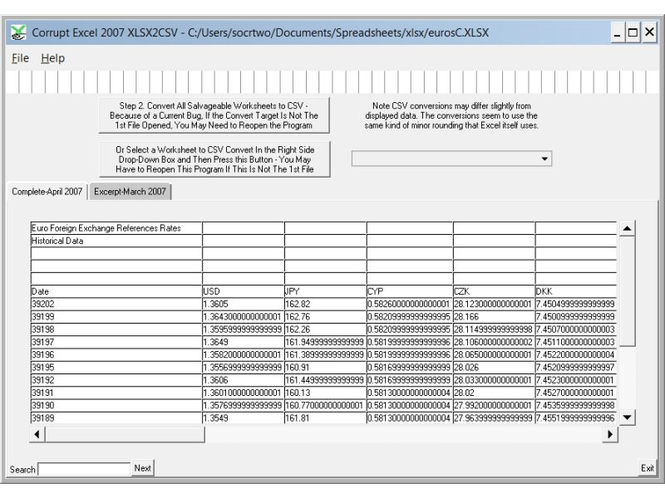Open the File menu
This screenshot has height=498, width=665.
click(20, 58)
